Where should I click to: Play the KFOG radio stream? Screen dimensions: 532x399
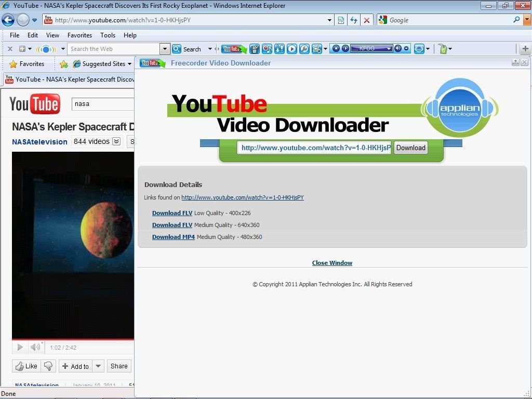click(x=345, y=48)
